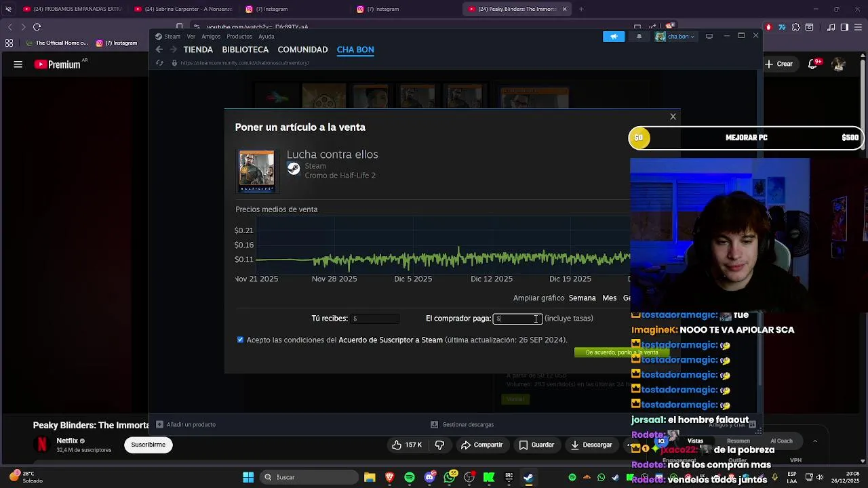Focus the El comprador paga field
The image size is (868, 488).
(x=517, y=319)
